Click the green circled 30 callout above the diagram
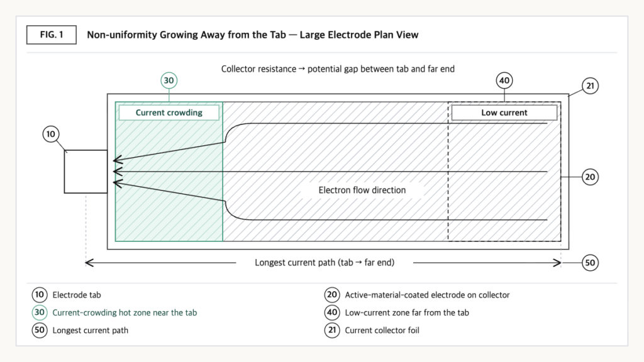This screenshot has width=644, height=362. click(x=169, y=80)
